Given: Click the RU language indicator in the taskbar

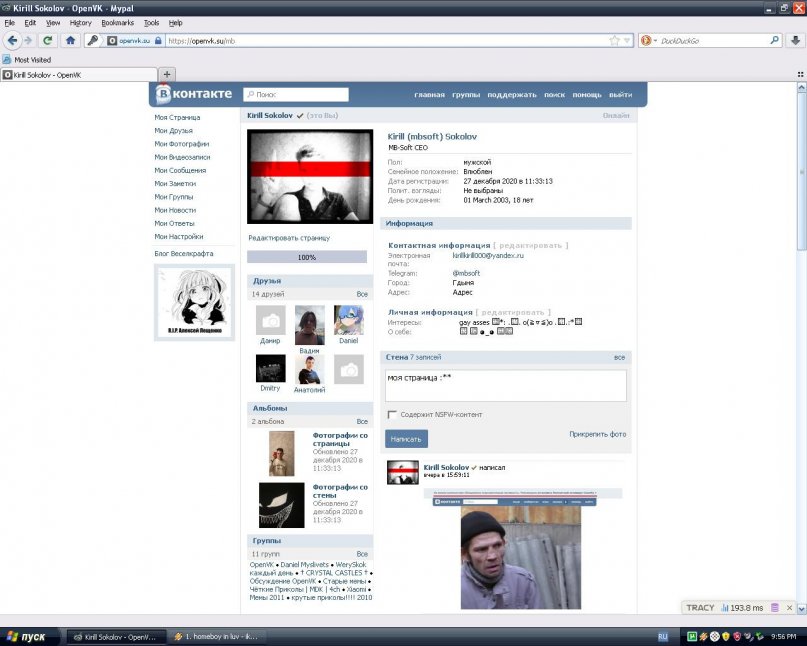Looking at the screenshot, I should click(662, 637).
